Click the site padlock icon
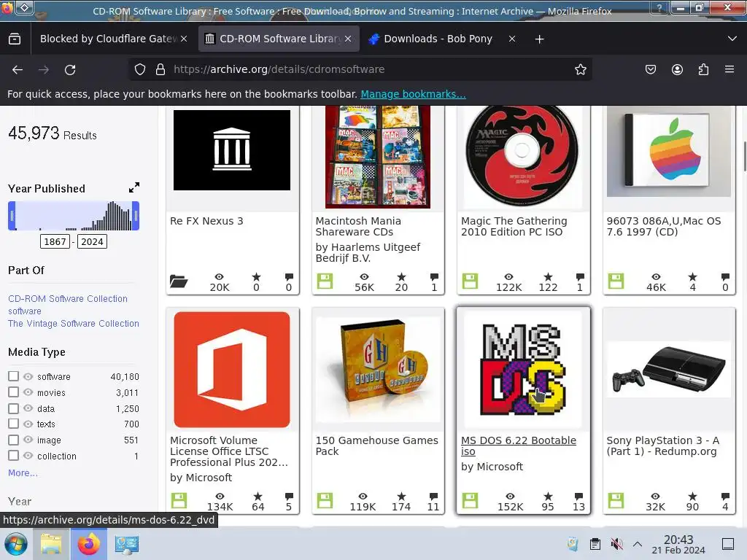The width and height of the screenshot is (747, 560). click(160, 69)
